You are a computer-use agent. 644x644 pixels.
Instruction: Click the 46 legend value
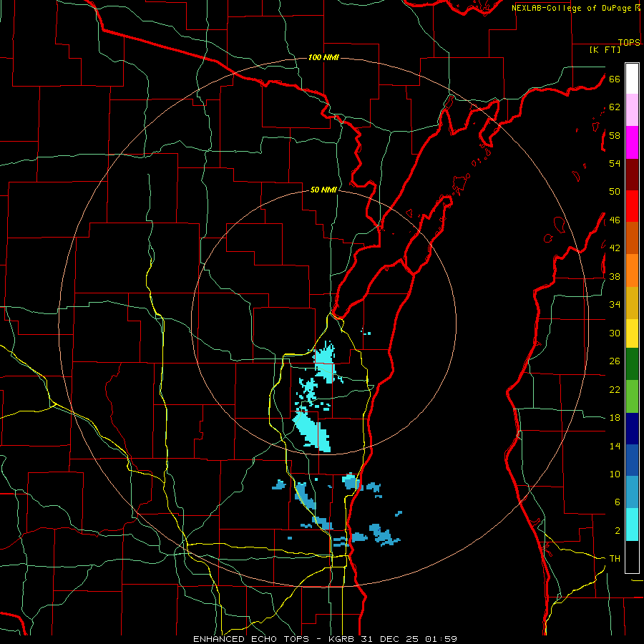(x=615, y=220)
